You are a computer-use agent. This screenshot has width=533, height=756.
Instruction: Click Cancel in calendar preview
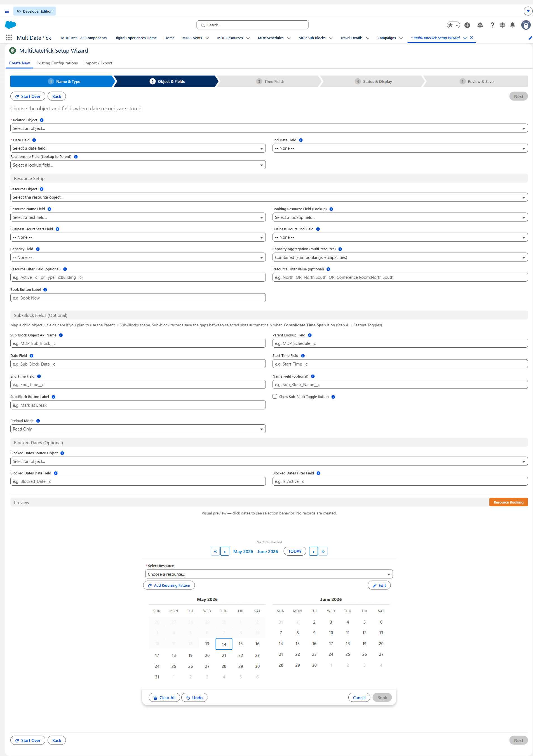pyautogui.click(x=359, y=698)
